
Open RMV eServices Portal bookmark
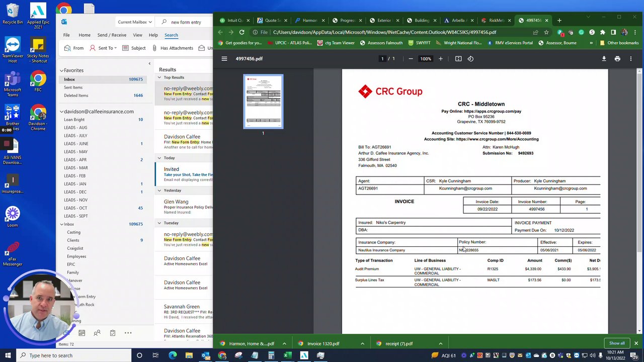[510, 43]
